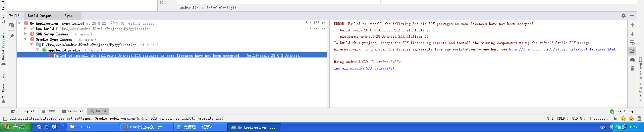Change the '4 spaces' indent setting
This screenshot has width=644, height=132.
[599, 118]
